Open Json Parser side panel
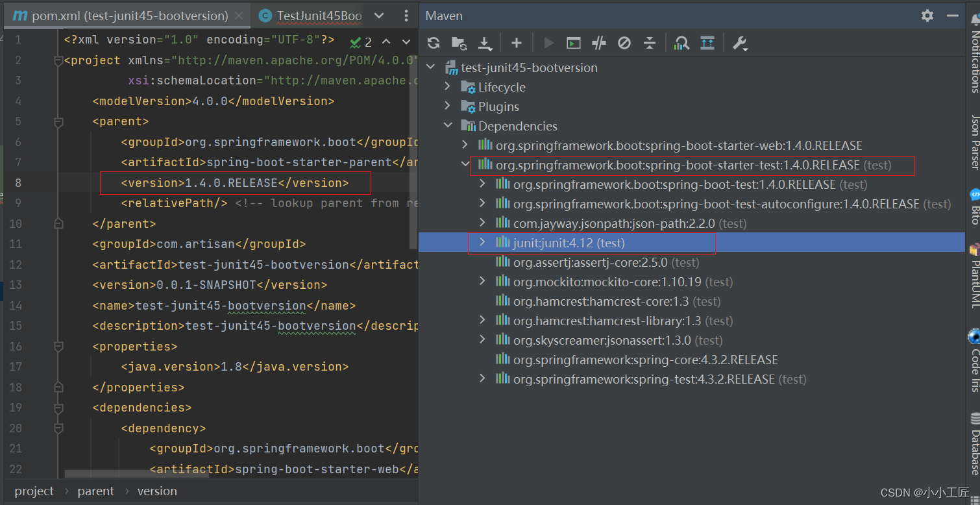Image resolution: width=980 pixels, height=505 pixels. click(x=974, y=142)
